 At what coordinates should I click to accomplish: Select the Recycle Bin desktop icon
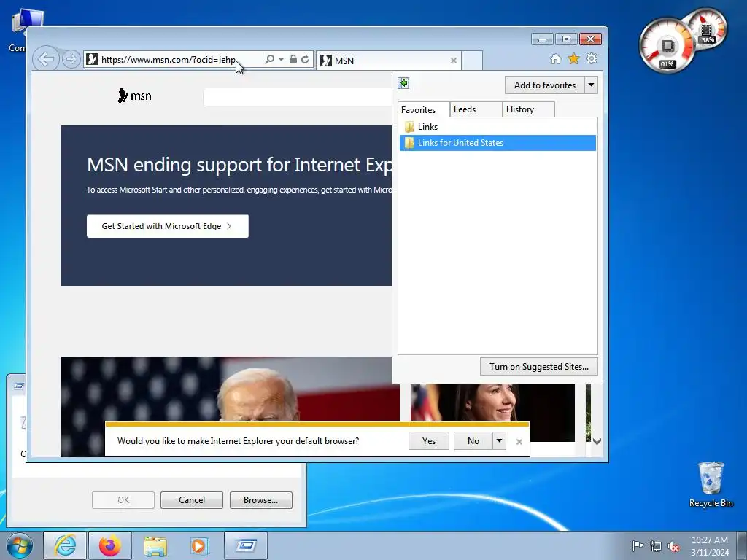(711, 484)
